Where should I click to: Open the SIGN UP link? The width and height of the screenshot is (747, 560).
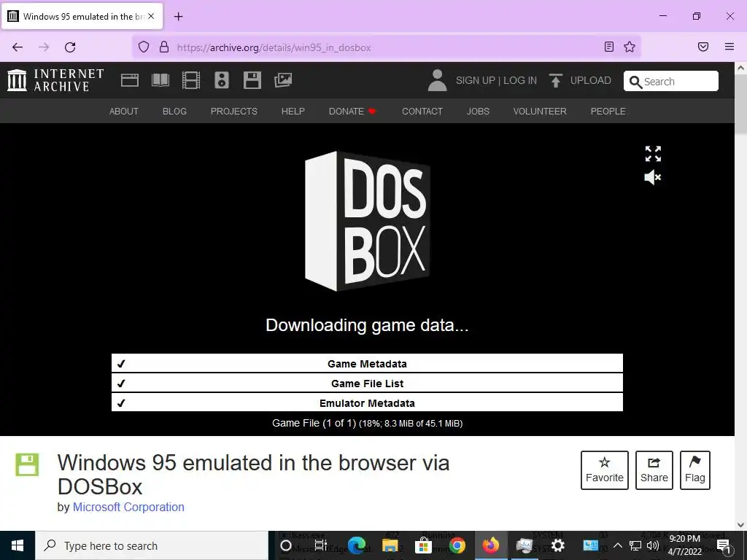[476, 80]
